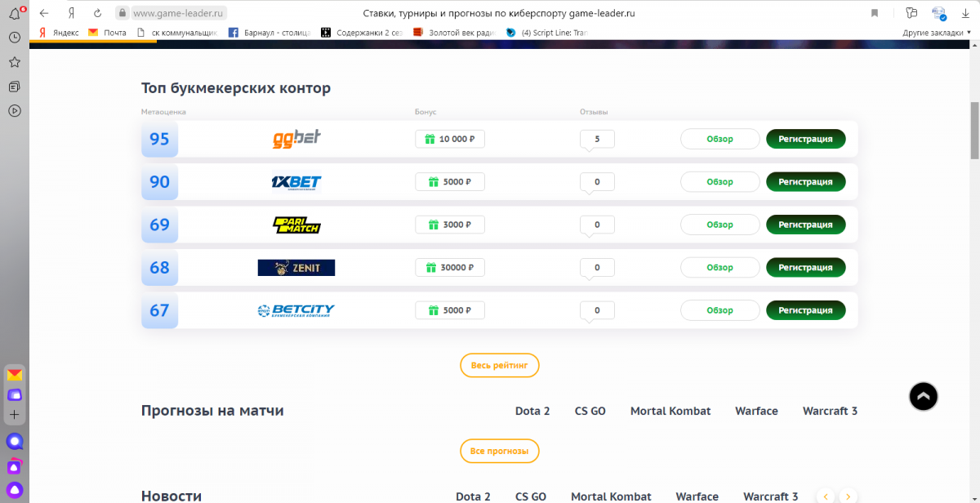Select the Warcraft 3 tab in match predictions
Screen dimensions: 980x503
tap(830, 411)
